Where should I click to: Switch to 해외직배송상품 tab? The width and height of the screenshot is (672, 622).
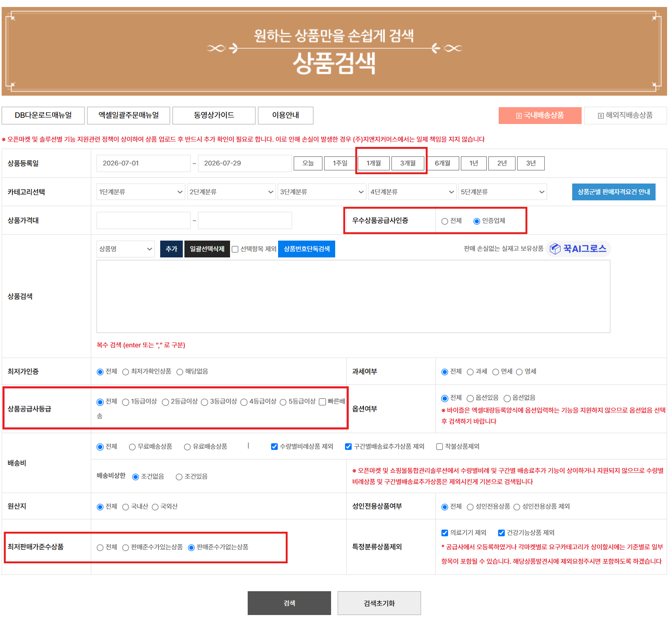(x=625, y=115)
